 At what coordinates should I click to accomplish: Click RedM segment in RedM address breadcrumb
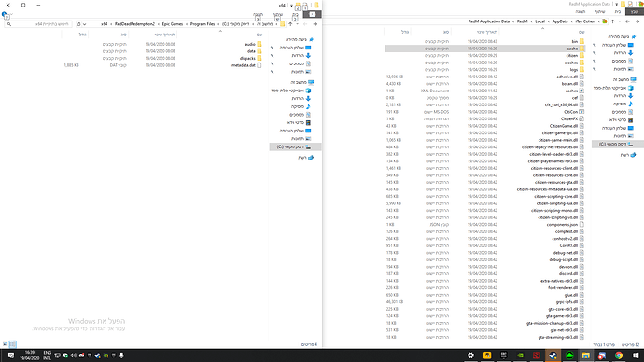[522, 21]
